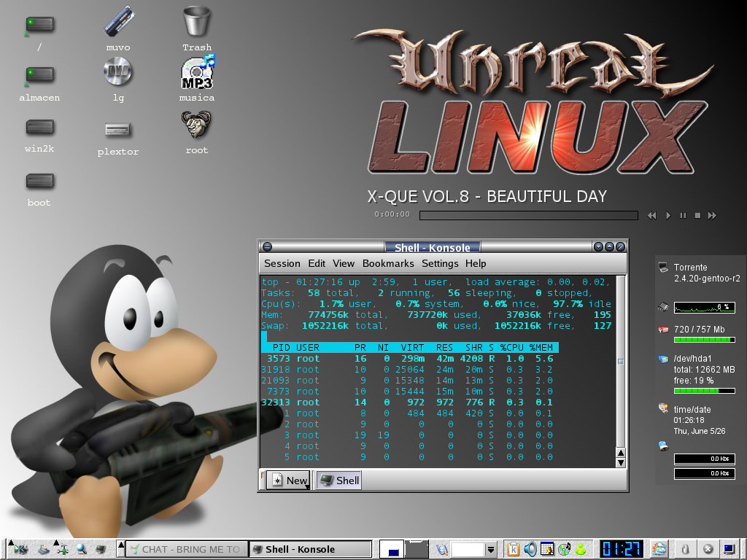Click the previous track media button
This screenshot has width=747, height=560.
(652, 216)
